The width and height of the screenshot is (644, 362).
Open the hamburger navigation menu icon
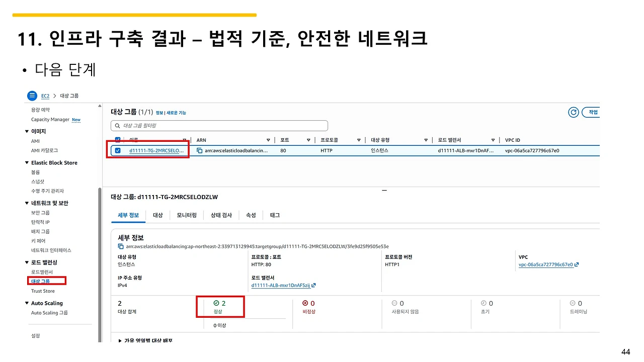32,96
